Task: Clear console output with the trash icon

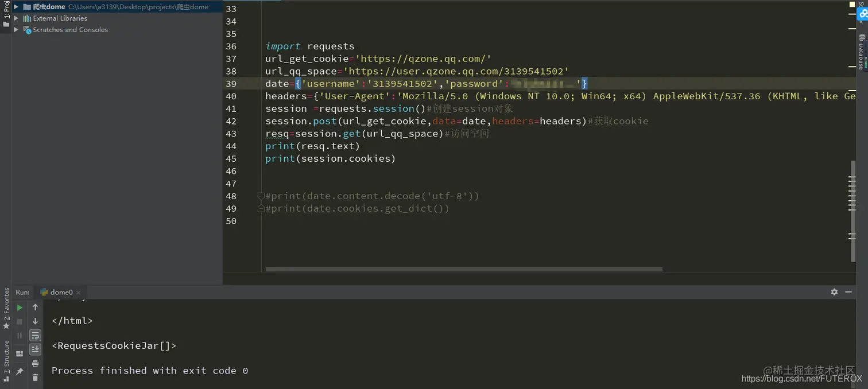Action: pyautogui.click(x=35, y=377)
